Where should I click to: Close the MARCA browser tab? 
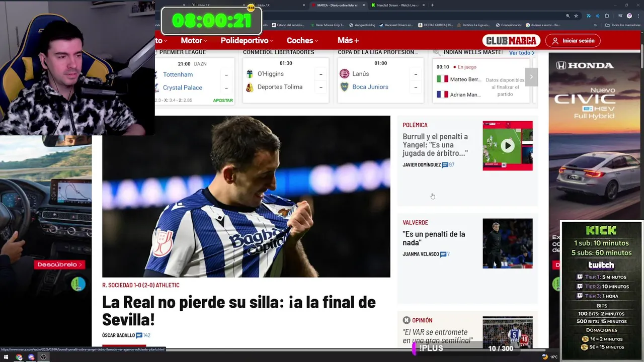(x=363, y=5)
